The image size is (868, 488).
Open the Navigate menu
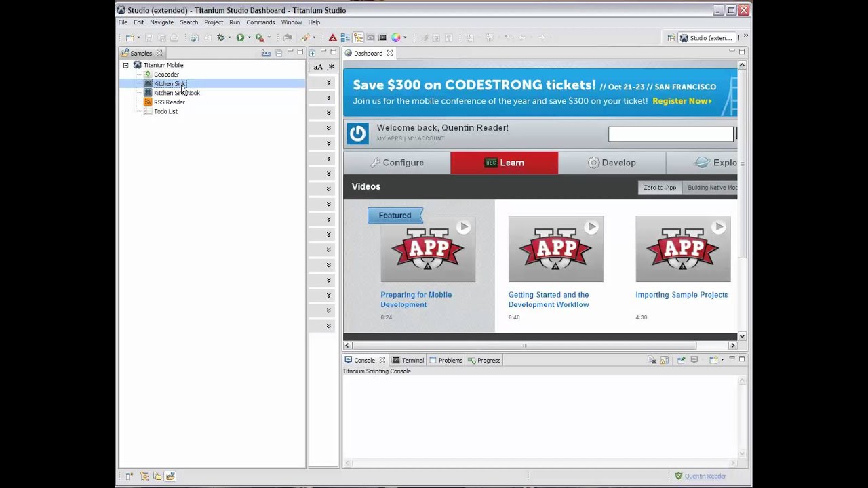(x=161, y=22)
